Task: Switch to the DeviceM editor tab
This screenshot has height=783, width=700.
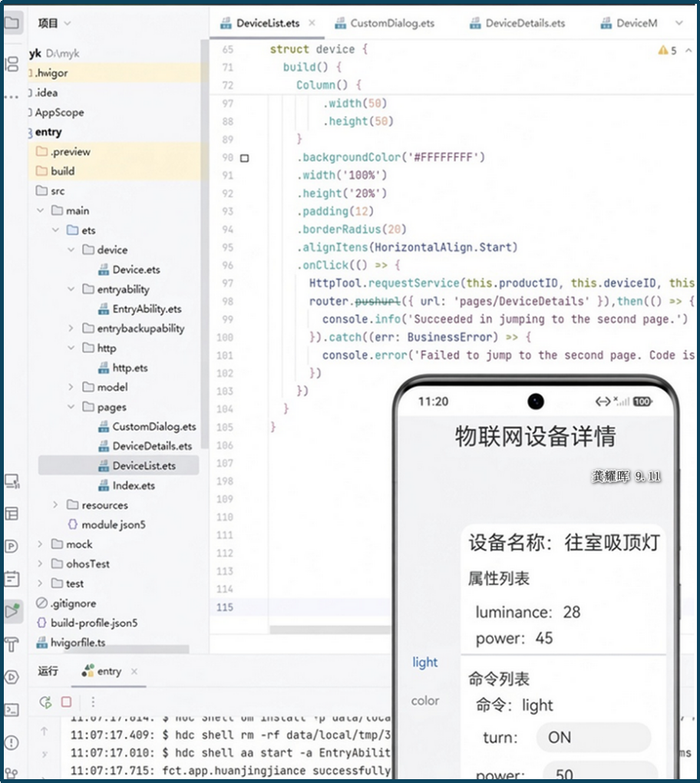Action: (x=629, y=23)
